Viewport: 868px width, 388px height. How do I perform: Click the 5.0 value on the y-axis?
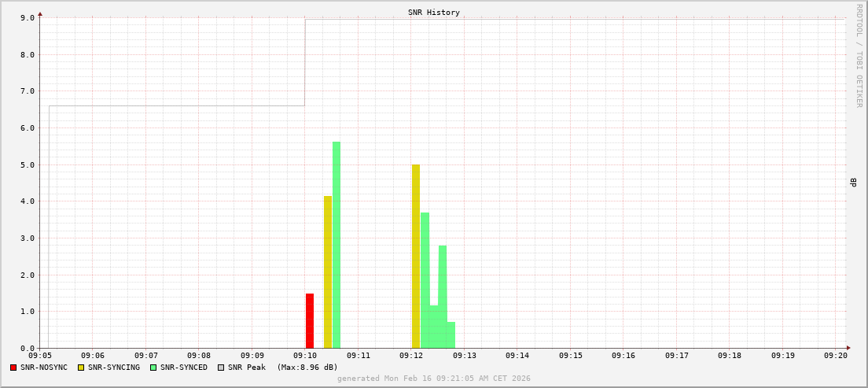tap(27, 165)
